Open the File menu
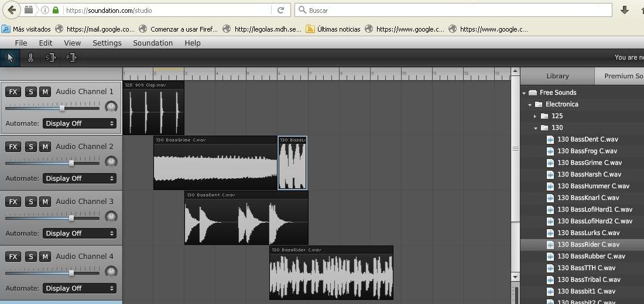644x304 pixels. tap(21, 43)
